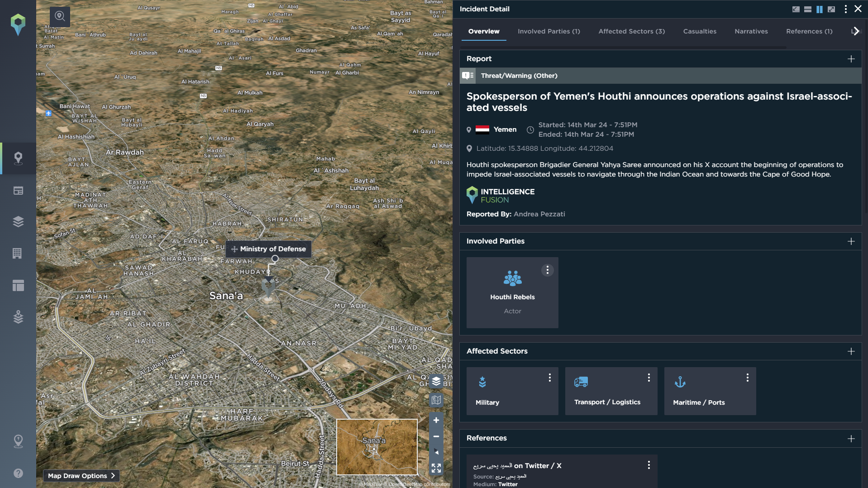This screenshot has height=488, width=868.
Task: Select the map pin view in sidebar
Action: point(18,158)
